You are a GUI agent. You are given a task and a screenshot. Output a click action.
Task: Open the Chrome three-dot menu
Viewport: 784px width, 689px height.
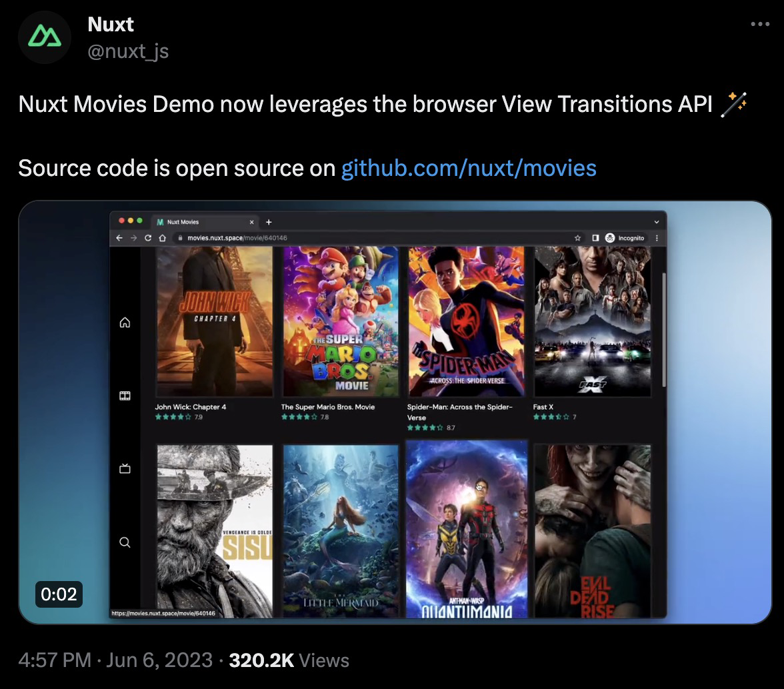[657, 238]
